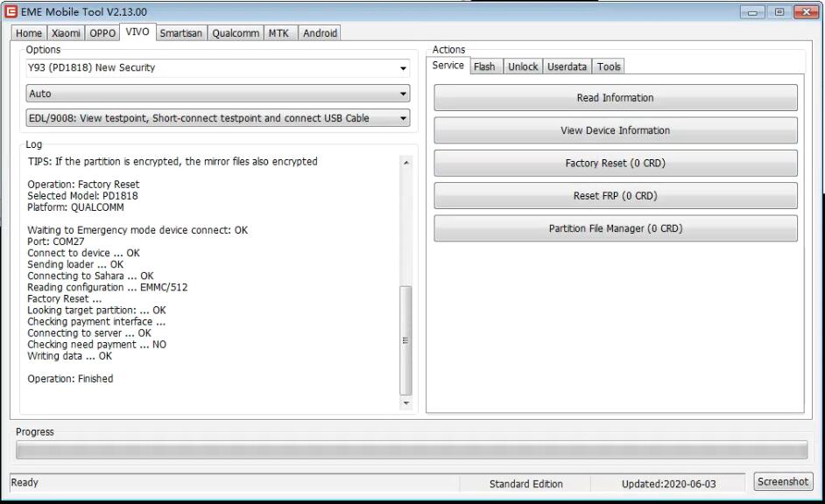Switch to the Home tab
This screenshot has width=825, height=504.
point(28,33)
